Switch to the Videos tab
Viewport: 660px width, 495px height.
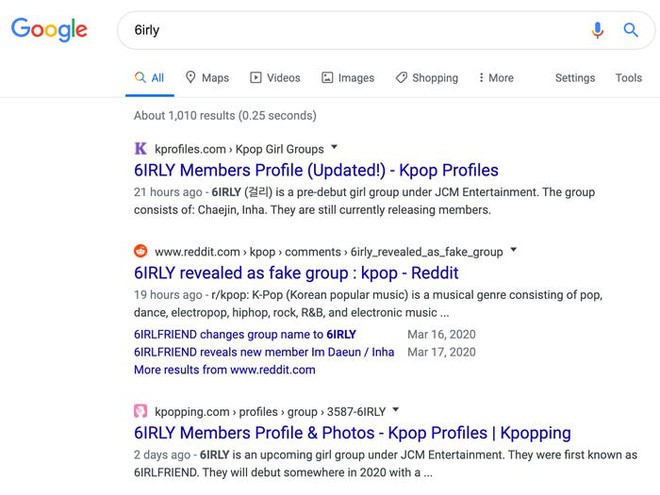[275, 78]
